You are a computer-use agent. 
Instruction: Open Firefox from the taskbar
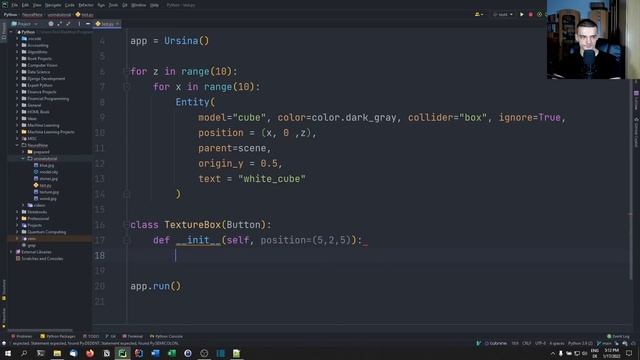(x=90, y=353)
